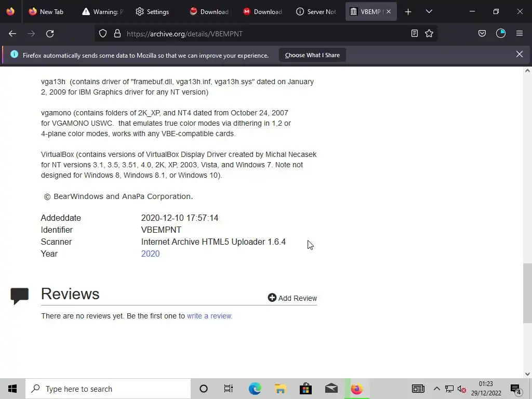532x399 pixels.
Task: Click scrollbar down arrow
Action: tap(527, 374)
